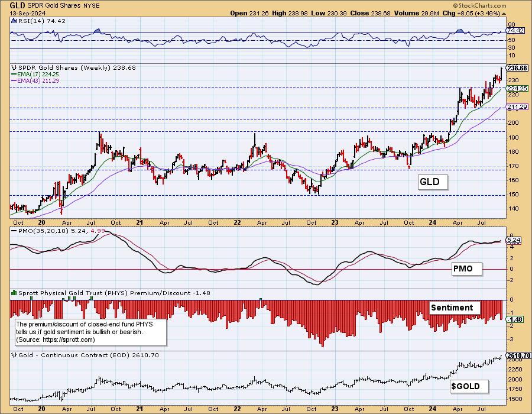Click the Sentiment annotation box
This screenshot has width=532, height=414.
(455, 308)
